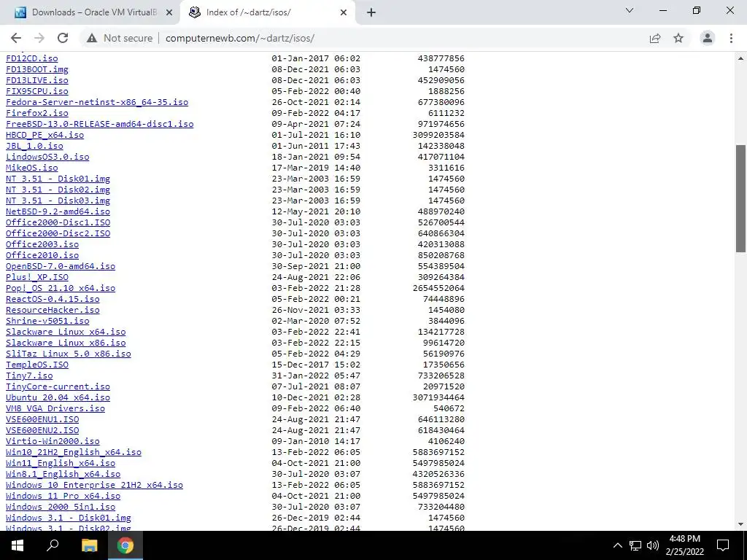
Task: Open Windows 10 Enterprise 21H2 x64.iso link
Action: [x=94, y=485]
